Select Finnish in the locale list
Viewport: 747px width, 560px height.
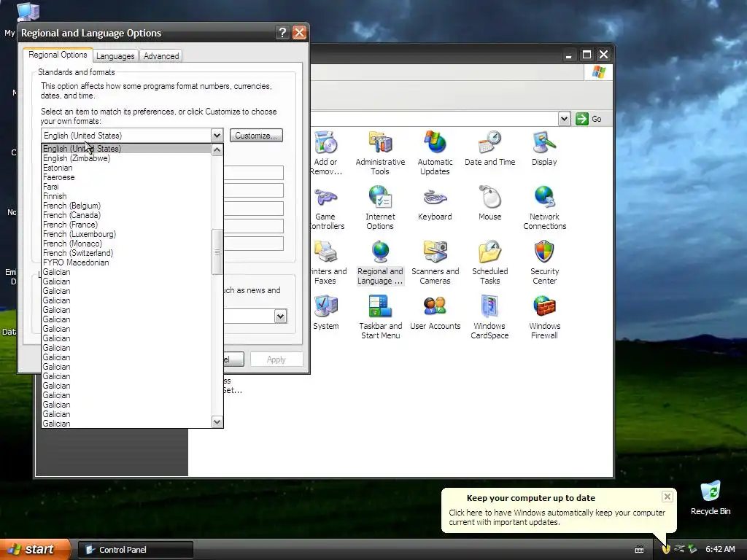126,196
